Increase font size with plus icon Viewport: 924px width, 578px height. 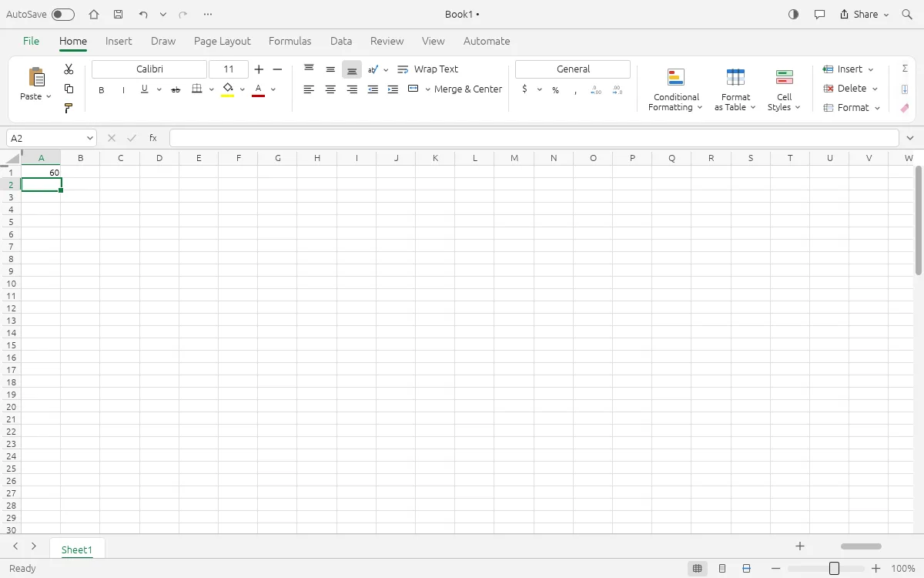(259, 69)
